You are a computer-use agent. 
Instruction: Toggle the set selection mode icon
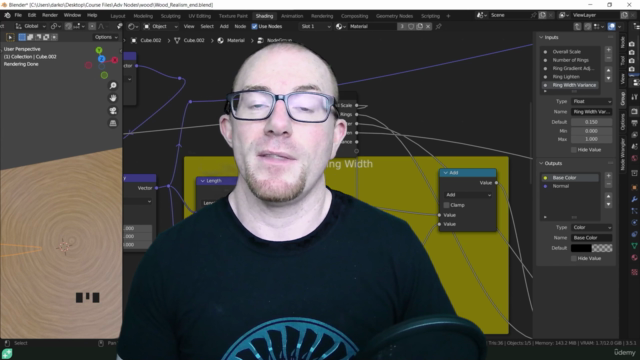(x=22, y=37)
